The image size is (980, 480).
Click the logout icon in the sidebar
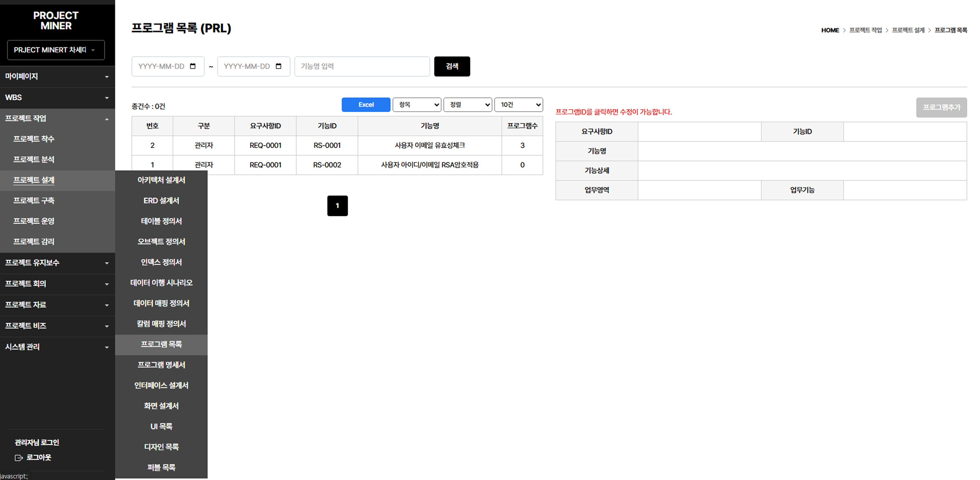pyautogui.click(x=19, y=458)
